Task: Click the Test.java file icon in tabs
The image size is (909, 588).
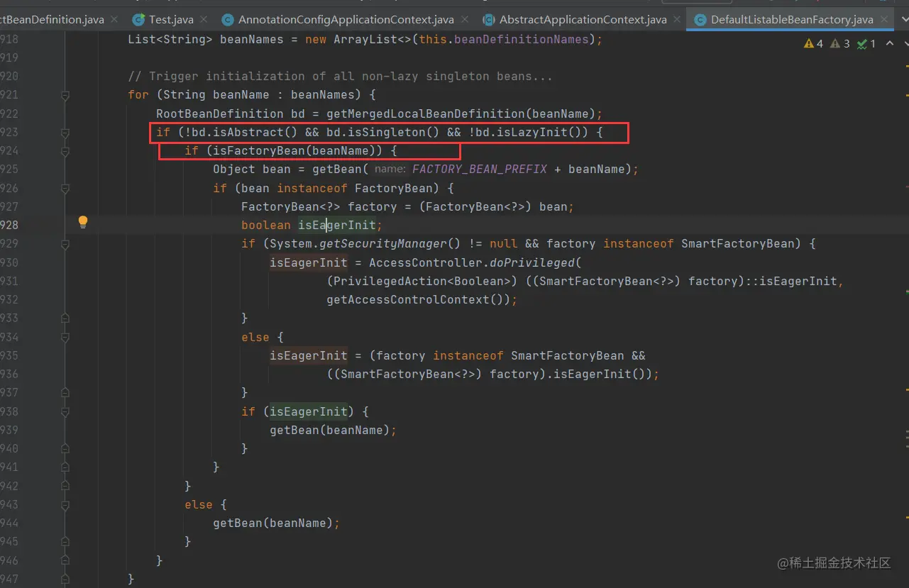Action: (x=138, y=20)
